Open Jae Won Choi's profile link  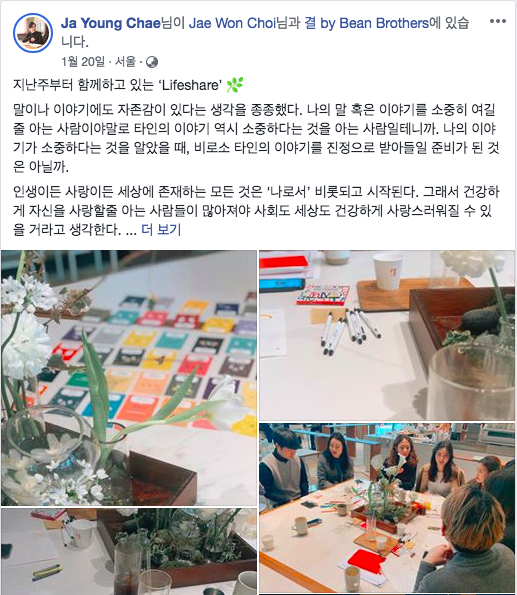[x=232, y=23]
